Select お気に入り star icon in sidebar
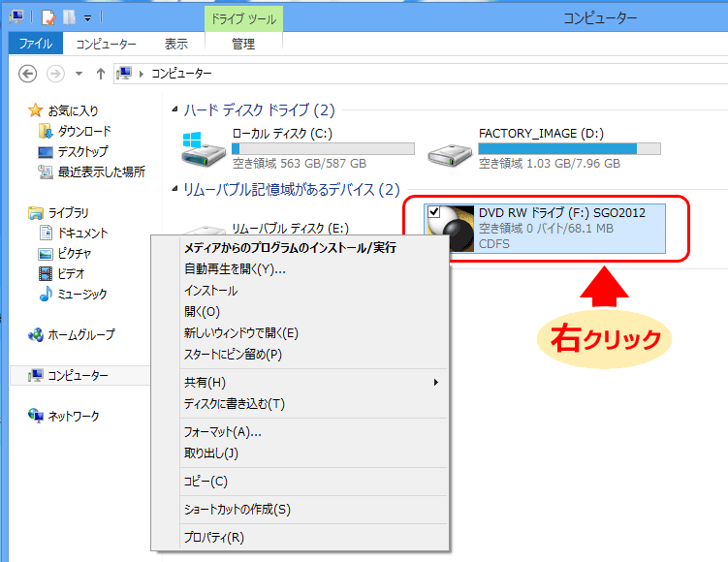Viewport: 728px width, 562px height. [35, 110]
